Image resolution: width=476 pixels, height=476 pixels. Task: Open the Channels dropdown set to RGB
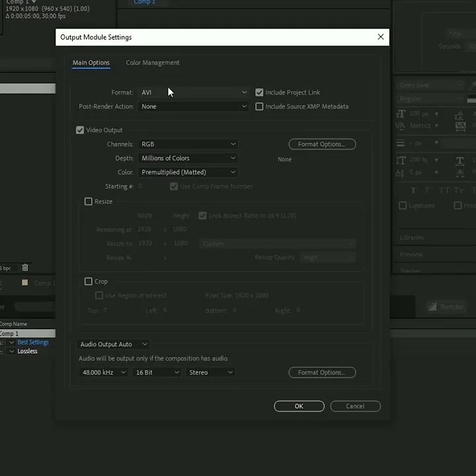coord(188,144)
